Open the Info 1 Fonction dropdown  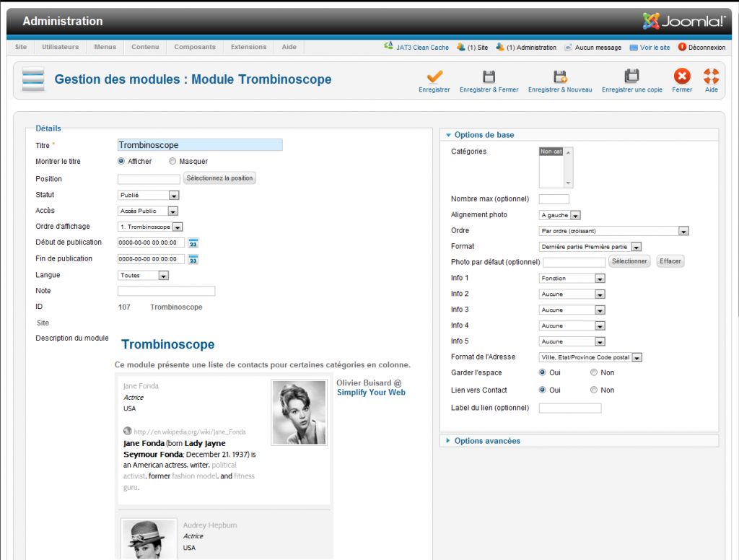[x=572, y=279]
